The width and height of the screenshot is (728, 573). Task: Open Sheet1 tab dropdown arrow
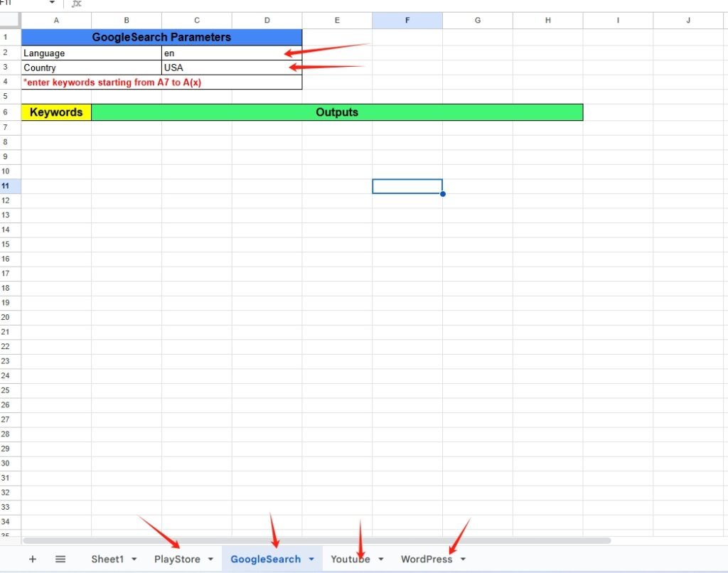[x=134, y=559]
